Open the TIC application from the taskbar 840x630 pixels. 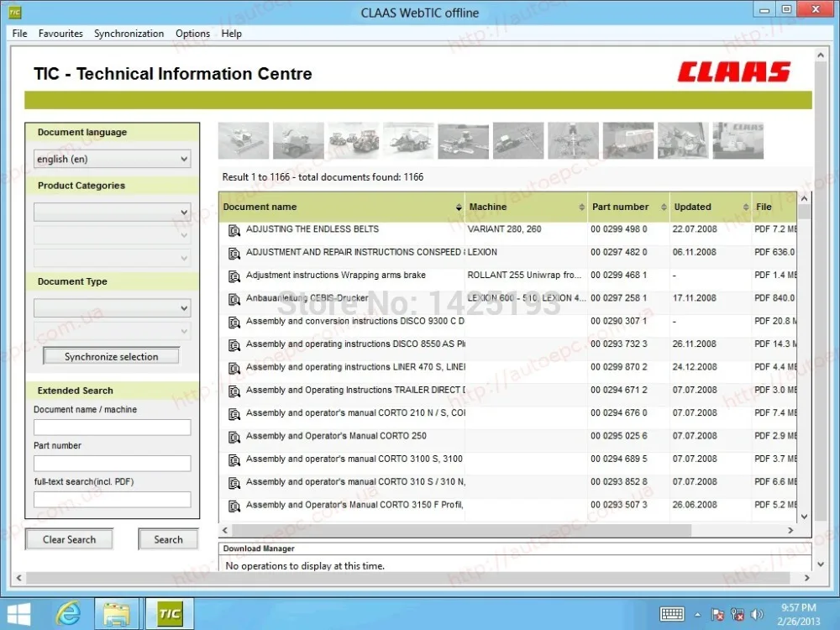169,612
